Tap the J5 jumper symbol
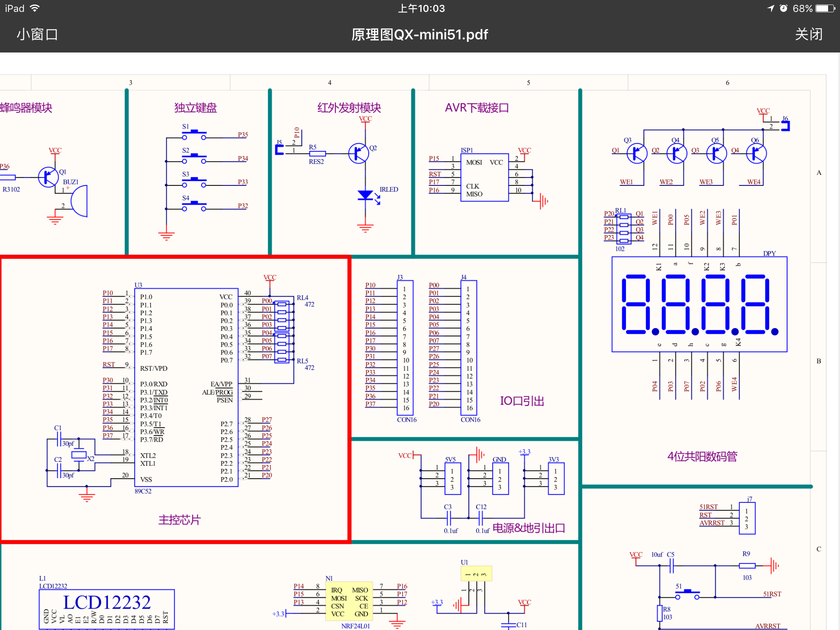Image resolution: width=840 pixels, height=630 pixels. pyautogui.click(x=279, y=150)
